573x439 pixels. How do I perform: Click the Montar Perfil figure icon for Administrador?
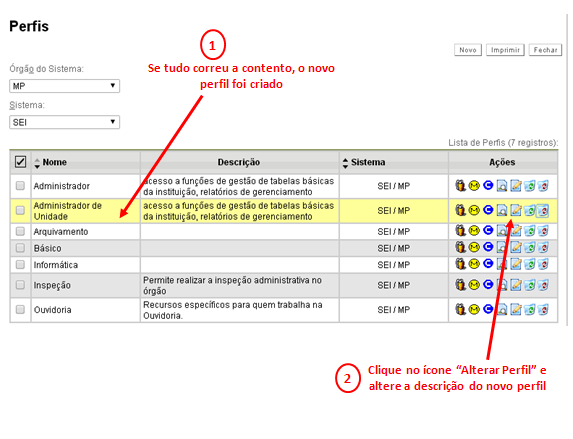click(460, 186)
